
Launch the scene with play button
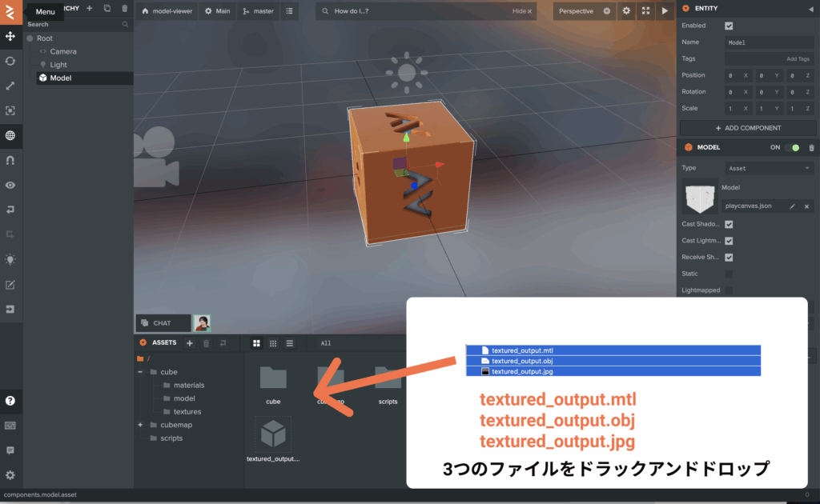pyautogui.click(x=665, y=11)
